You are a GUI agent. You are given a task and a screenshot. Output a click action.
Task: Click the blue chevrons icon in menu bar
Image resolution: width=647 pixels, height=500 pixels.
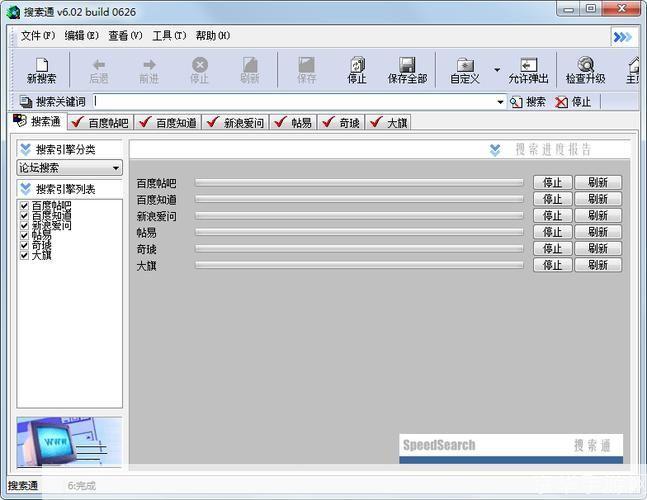click(x=623, y=37)
